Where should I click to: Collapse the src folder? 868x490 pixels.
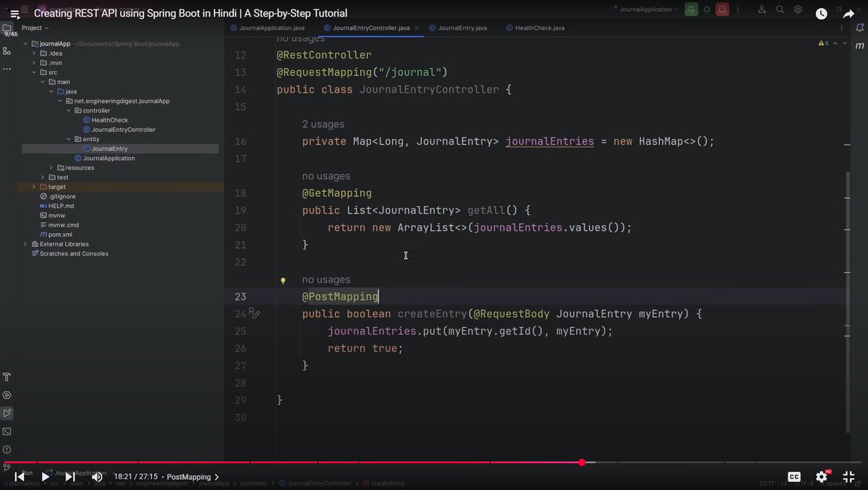(34, 72)
